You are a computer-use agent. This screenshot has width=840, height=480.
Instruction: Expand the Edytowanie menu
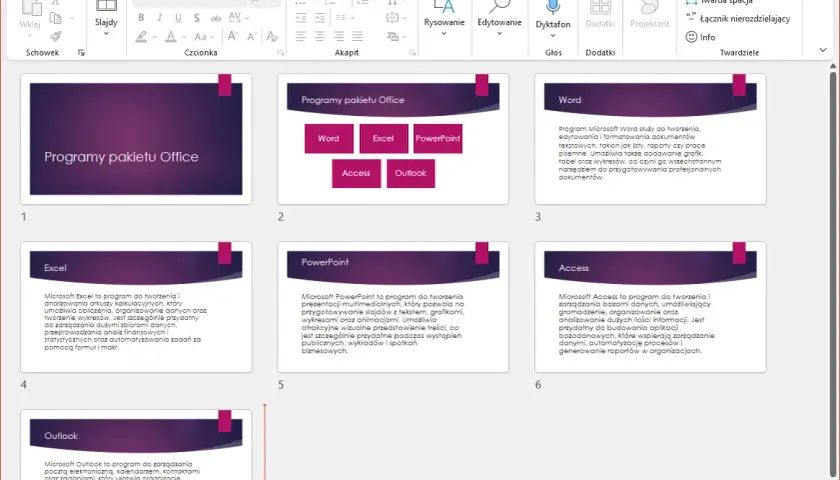pos(499,34)
